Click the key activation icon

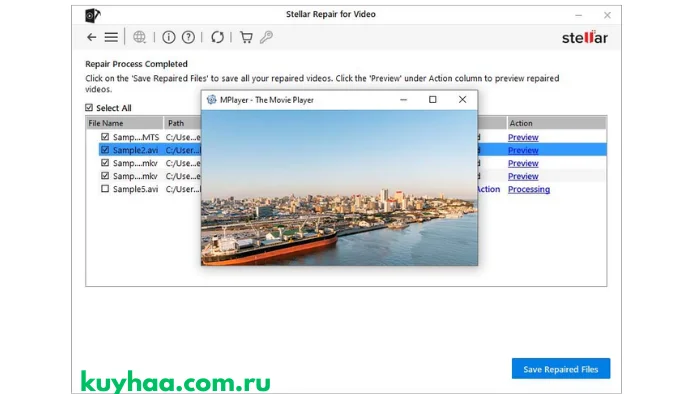click(x=266, y=37)
